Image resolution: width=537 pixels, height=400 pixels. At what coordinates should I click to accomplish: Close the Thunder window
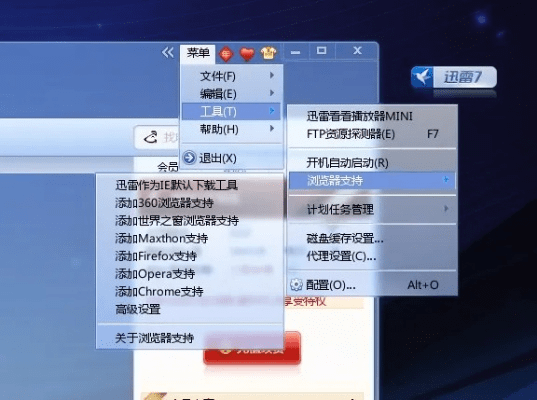pos(357,51)
